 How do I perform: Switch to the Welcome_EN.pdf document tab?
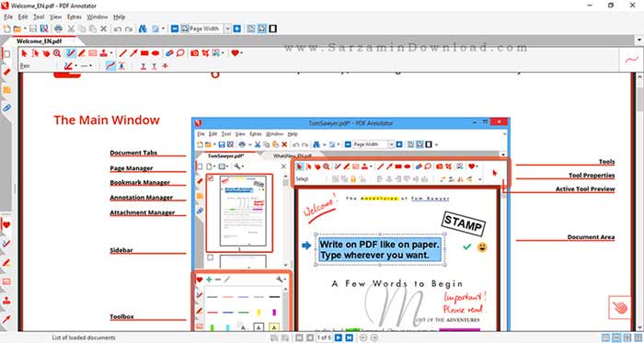39,41
